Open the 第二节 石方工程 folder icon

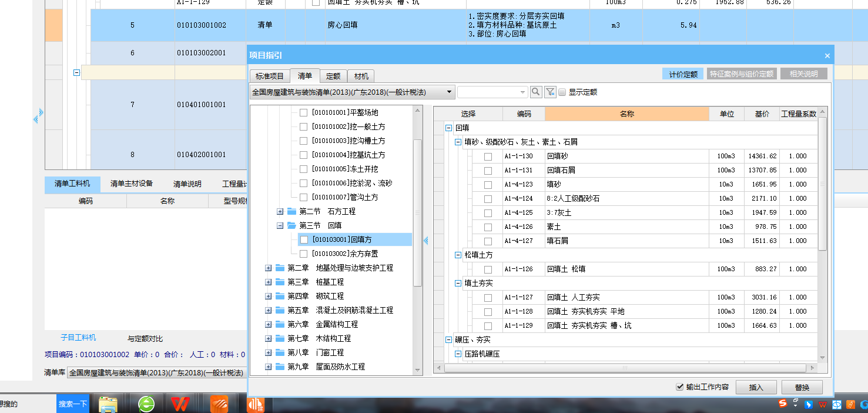pyautogui.click(x=292, y=211)
